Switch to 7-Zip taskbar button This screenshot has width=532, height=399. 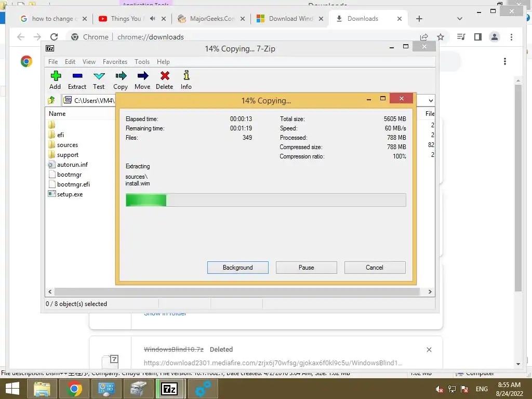[170, 389]
